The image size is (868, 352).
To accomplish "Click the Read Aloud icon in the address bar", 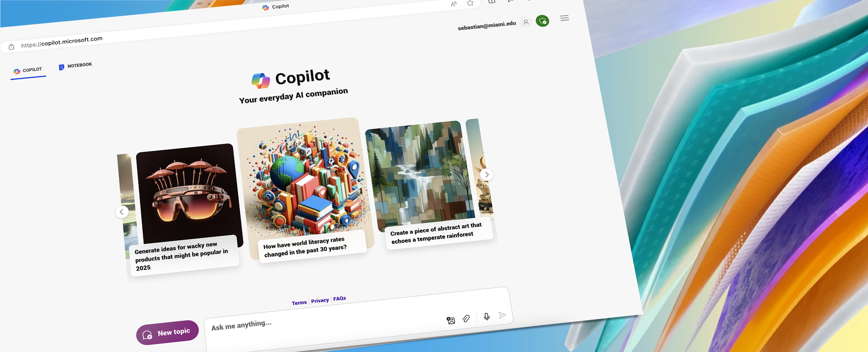I will 454,4.
